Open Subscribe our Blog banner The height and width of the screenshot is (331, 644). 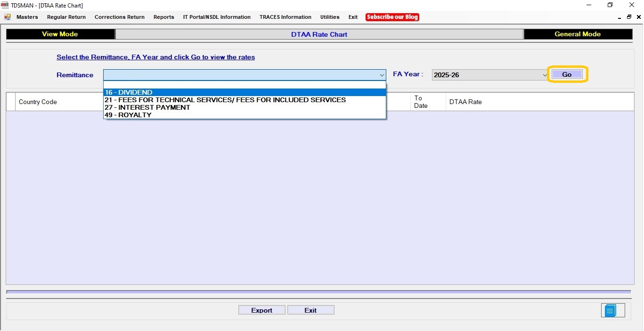click(392, 17)
